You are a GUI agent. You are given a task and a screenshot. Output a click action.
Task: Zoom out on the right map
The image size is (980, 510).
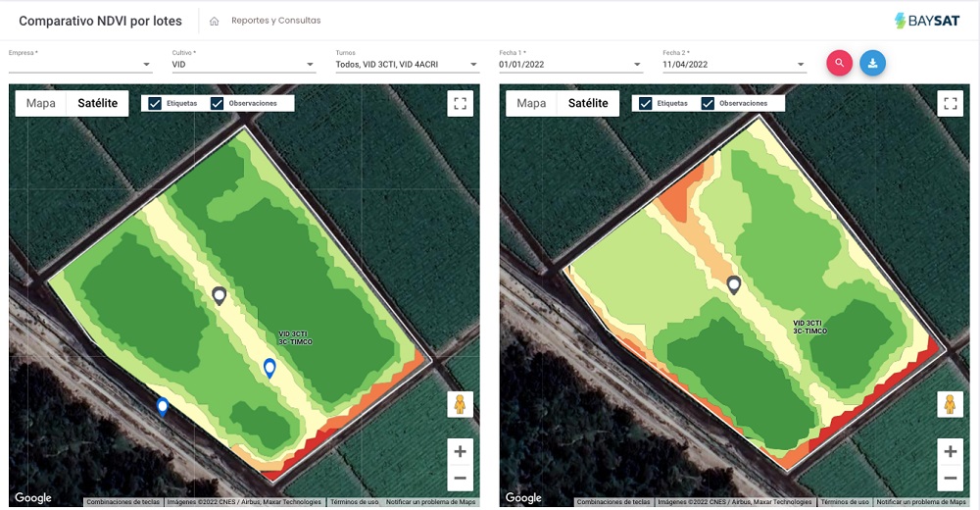tap(949, 479)
